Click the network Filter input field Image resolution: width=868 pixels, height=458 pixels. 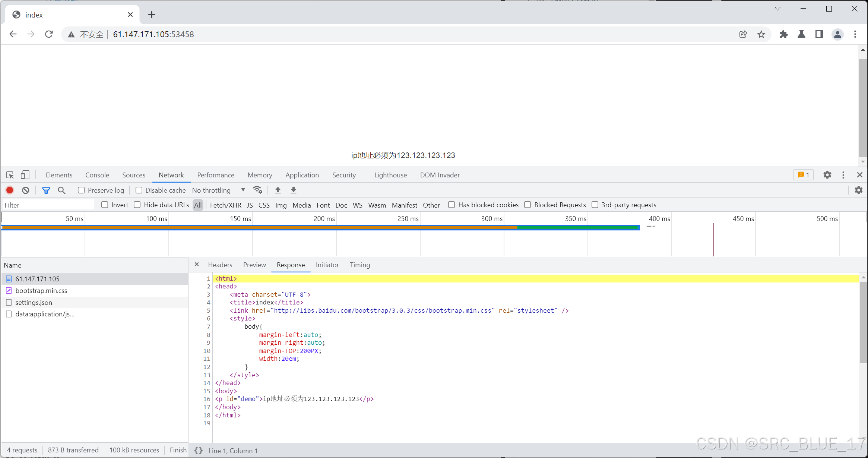(x=48, y=205)
